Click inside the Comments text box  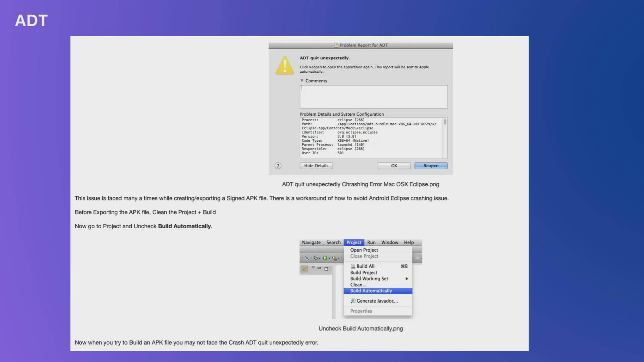point(374,97)
